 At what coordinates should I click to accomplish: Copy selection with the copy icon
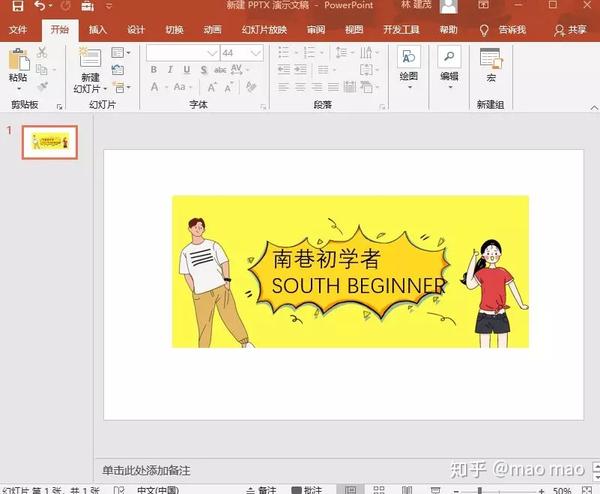tap(42, 69)
